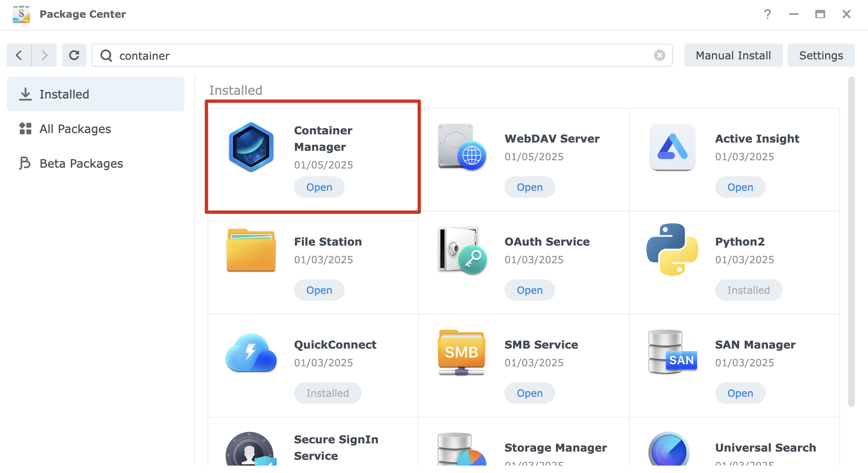Click the SMB Service title
Viewport: 868px width, 473px height.
(x=541, y=344)
